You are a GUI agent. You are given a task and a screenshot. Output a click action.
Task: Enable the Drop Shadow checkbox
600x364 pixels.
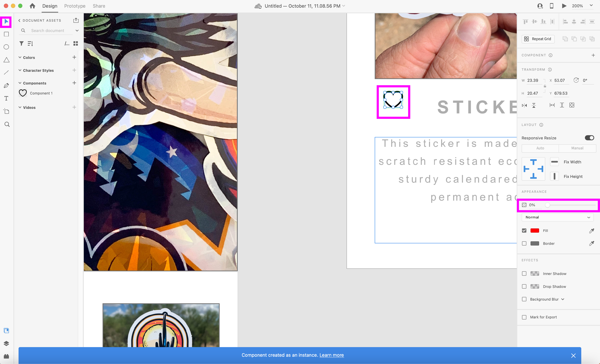point(524,286)
